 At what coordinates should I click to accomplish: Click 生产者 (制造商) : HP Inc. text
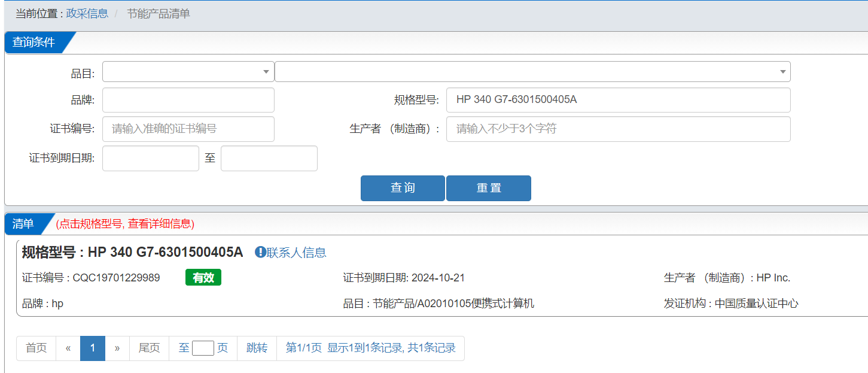click(727, 278)
